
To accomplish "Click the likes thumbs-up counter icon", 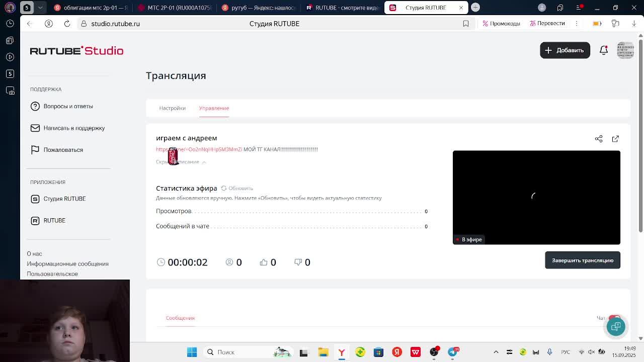I will pos(264,262).
